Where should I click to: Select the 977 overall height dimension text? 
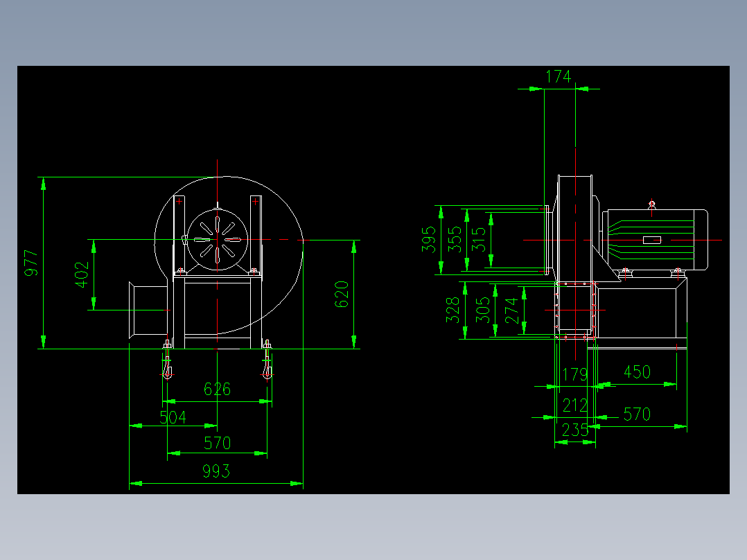coord(31,263)
